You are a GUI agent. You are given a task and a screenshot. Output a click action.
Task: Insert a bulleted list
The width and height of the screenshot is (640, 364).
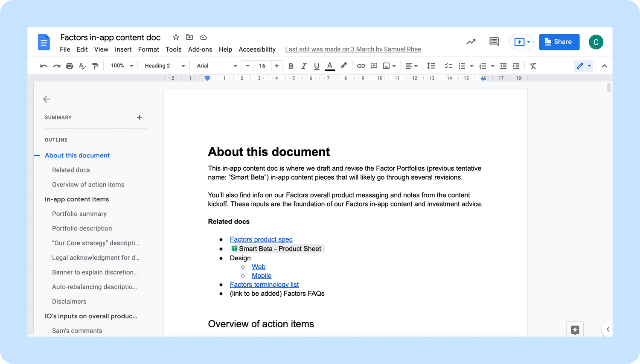(462, 66)
